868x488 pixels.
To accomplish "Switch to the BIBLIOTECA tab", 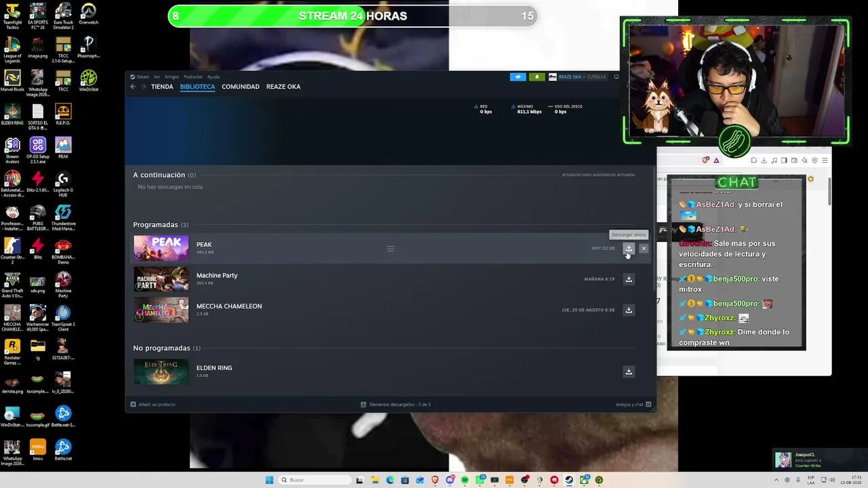I will pyautogui.click(x=197, y=87).
